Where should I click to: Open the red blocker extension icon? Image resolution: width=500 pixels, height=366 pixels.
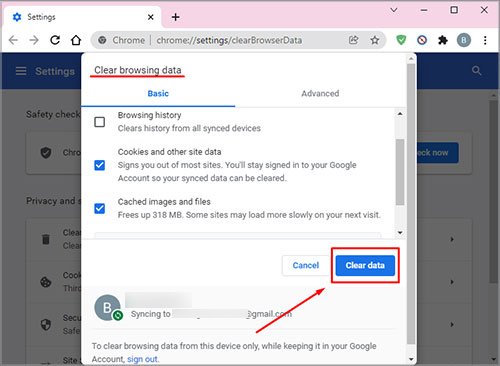pos(422,40)
